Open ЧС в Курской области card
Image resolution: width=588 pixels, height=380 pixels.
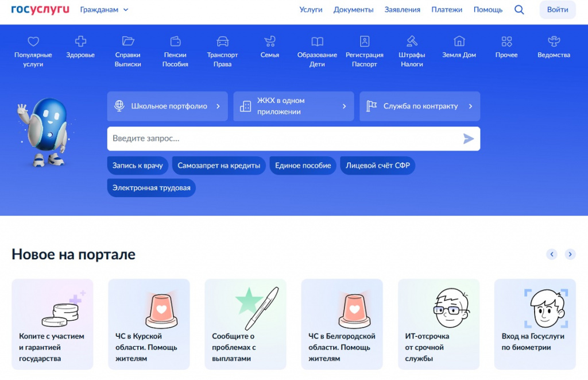click(149, 324)
